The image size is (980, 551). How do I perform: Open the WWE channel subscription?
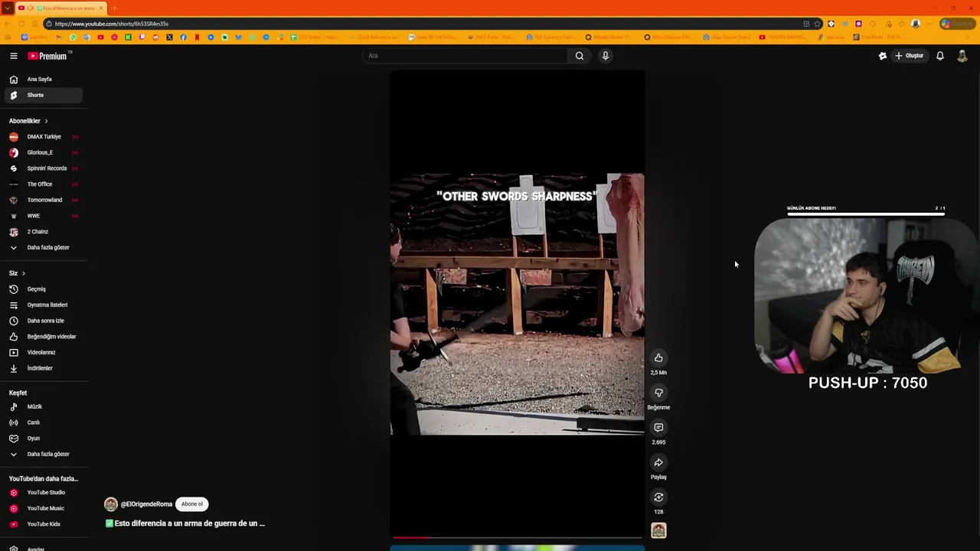44,216
